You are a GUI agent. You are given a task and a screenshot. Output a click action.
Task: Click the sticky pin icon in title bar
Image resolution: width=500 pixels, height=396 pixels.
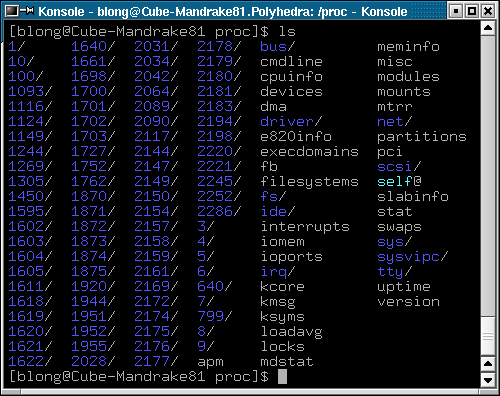click(x=27, y=11)
